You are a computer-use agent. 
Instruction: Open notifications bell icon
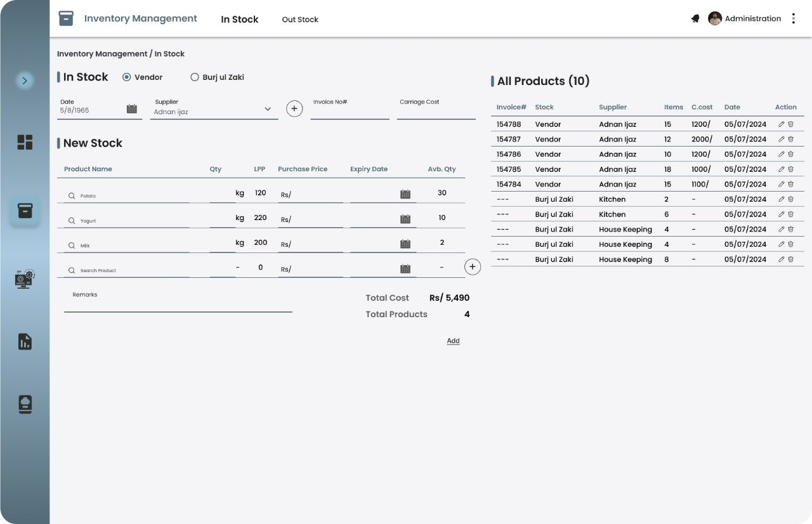click(695, 19)
